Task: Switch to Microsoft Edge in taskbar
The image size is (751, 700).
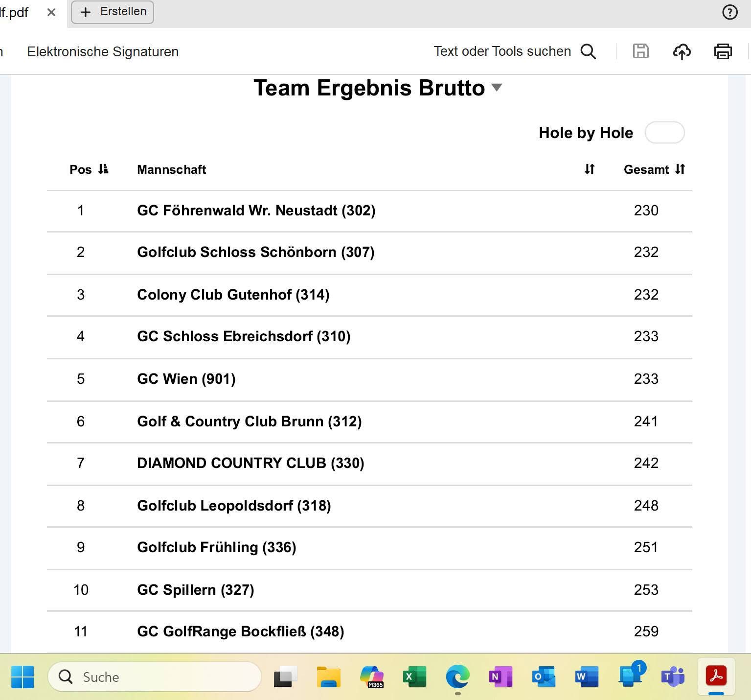Action: 457,677
